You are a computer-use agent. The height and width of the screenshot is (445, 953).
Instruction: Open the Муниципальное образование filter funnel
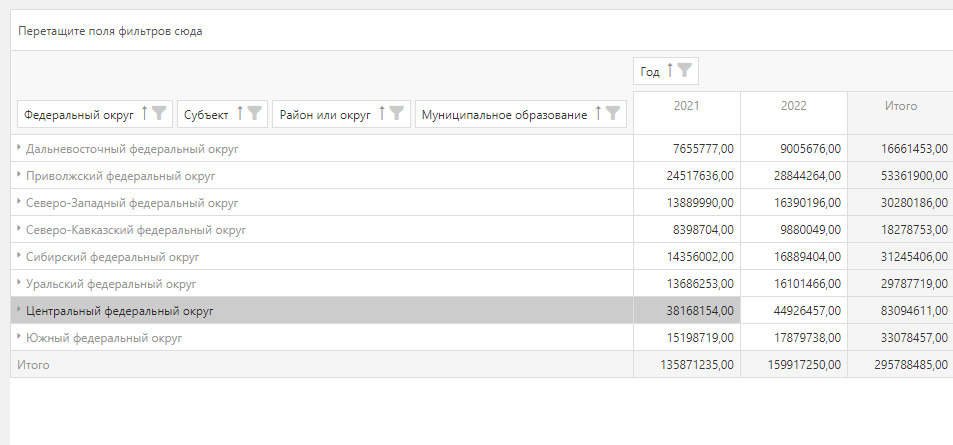click(613, 114)
